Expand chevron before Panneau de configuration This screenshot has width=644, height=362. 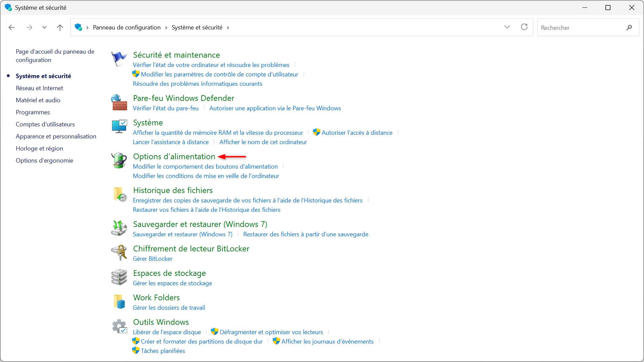[87, 27]
